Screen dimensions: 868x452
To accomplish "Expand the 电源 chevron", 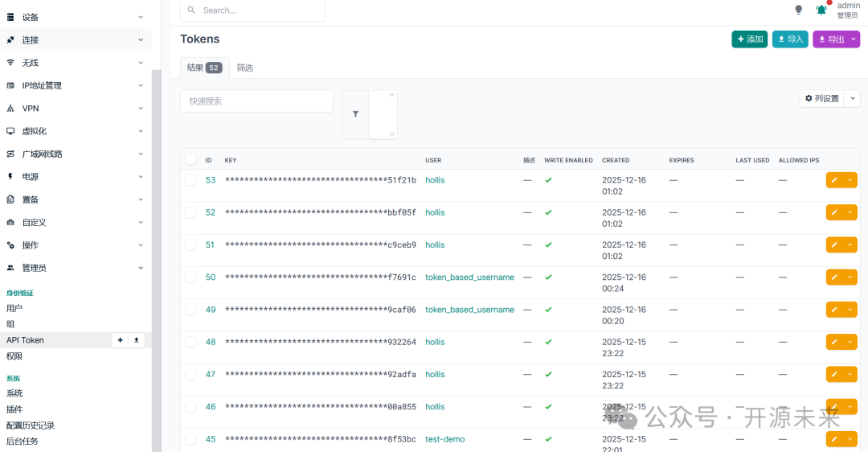I will click(x=141, y=177).
